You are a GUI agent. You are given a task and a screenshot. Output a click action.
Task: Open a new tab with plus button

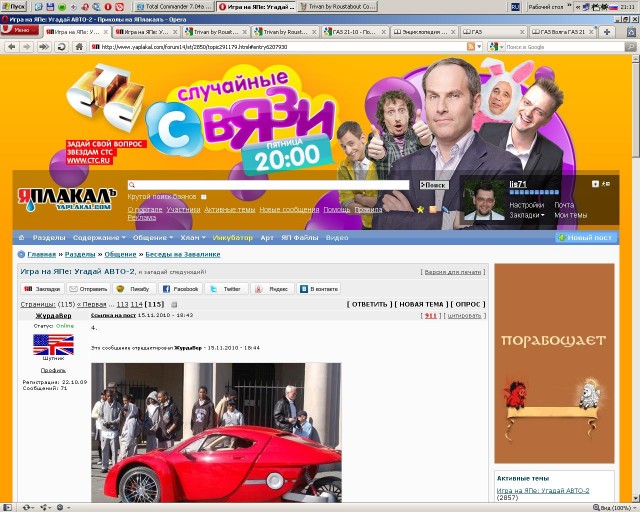(x=607, y=32)
